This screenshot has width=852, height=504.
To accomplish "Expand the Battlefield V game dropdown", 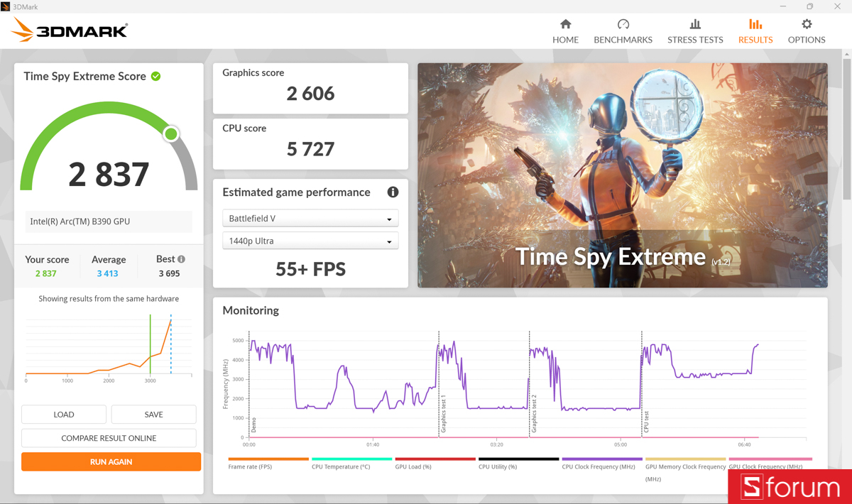I will 310,219.
